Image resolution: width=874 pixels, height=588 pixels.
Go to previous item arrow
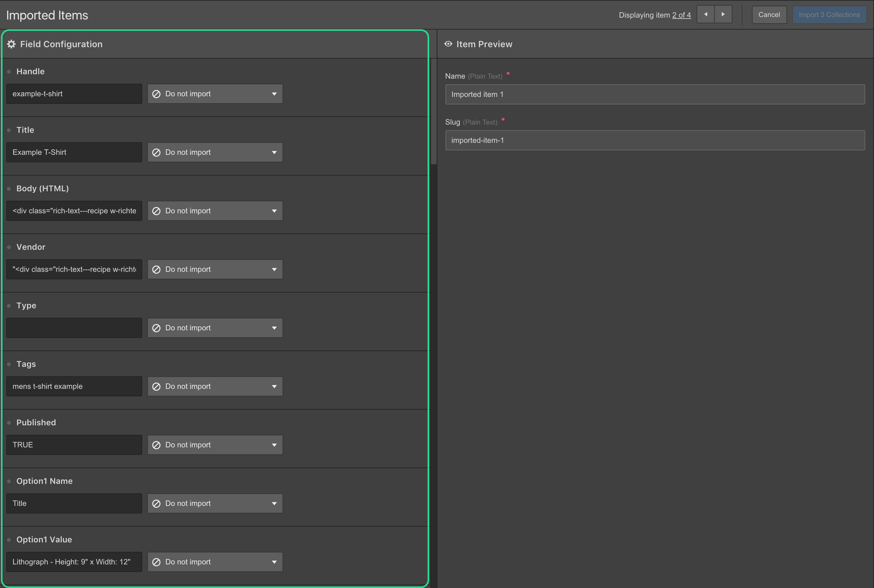pyautogui.click(x=706, y=14)
